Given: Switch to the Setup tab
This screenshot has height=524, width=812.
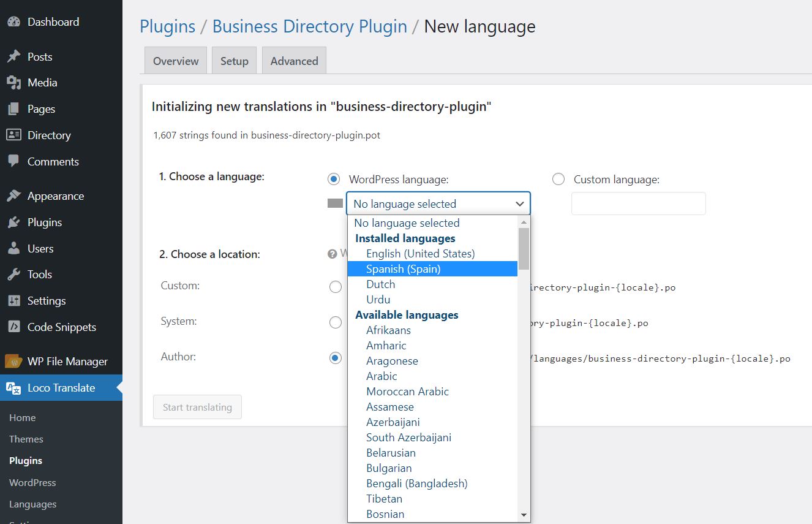Looking at the screenshot, I should click(x=235, y=61).
